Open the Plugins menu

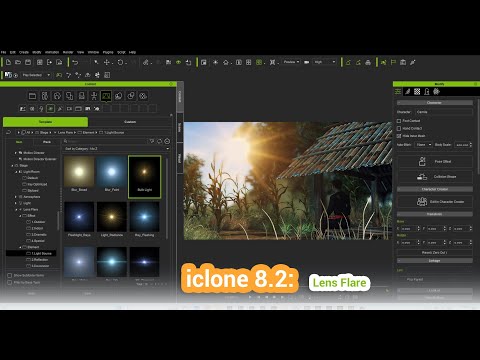point(108,52)
